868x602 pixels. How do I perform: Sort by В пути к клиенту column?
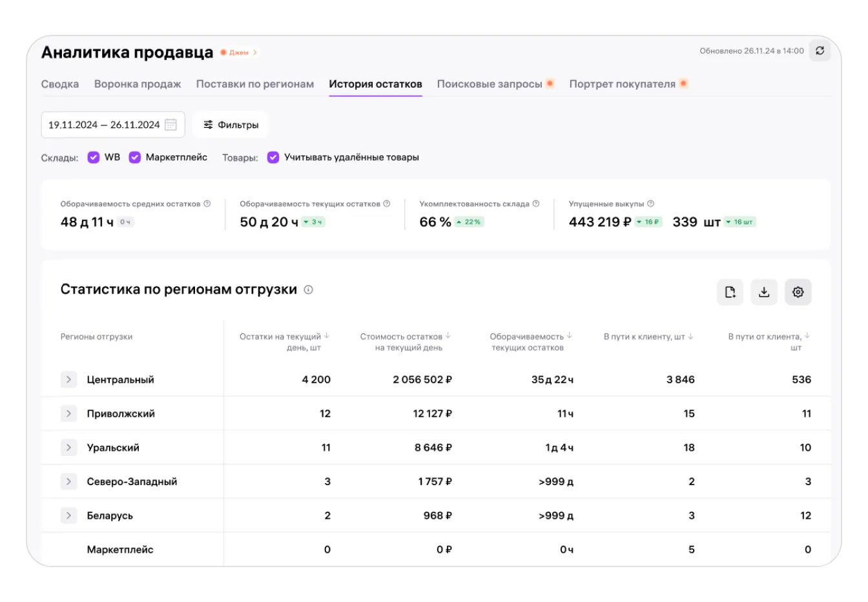[690, 337]
